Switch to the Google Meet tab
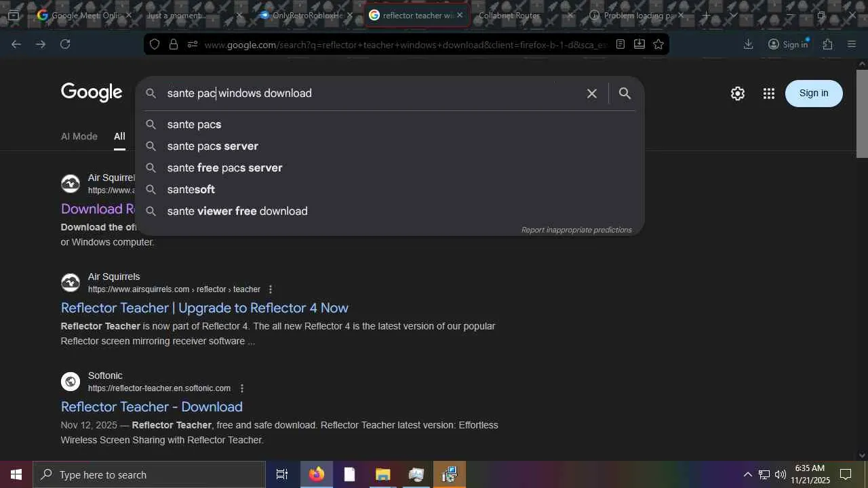The image size is (868, 488). tap(84, 15)
